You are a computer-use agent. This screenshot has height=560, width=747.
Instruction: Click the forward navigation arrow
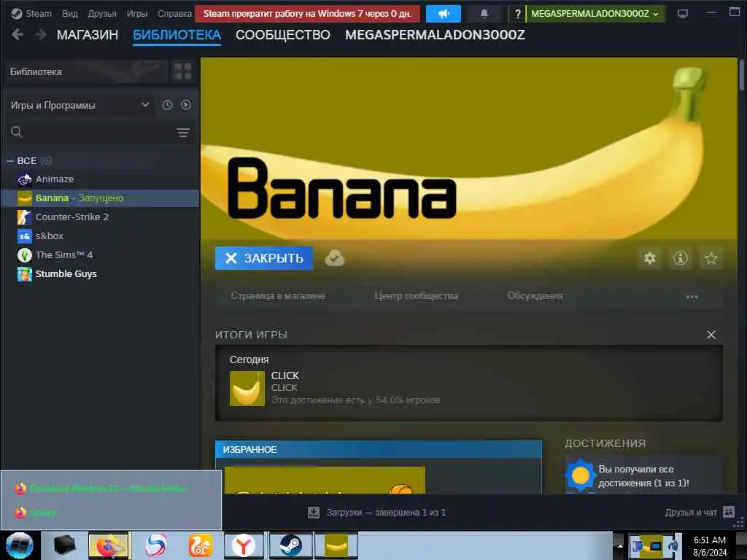point(41,34)
